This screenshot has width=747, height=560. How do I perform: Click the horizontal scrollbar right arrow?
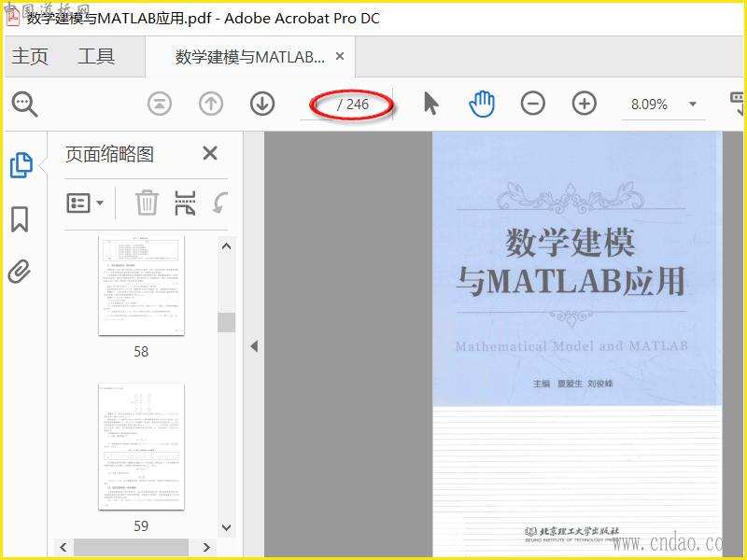[x=206, y=548]
